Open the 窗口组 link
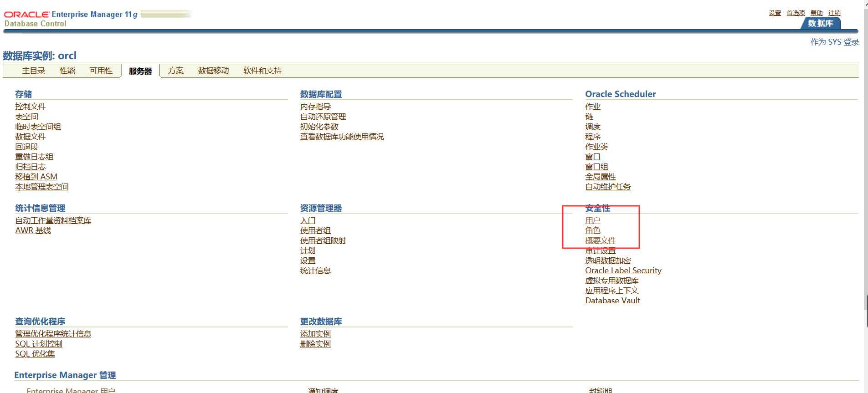Viewport: 868px width, 393px height. coord(597,167)
